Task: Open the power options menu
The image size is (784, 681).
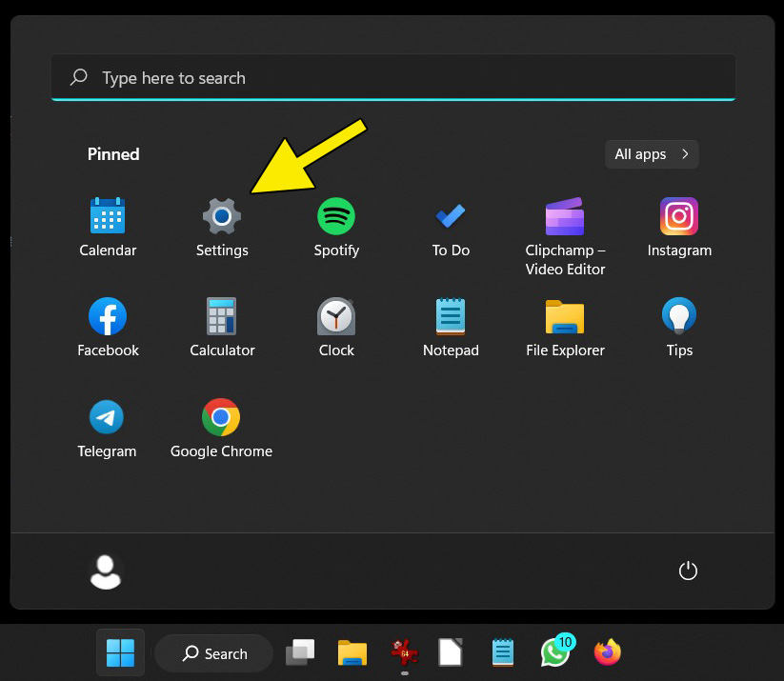Action: 688,571
